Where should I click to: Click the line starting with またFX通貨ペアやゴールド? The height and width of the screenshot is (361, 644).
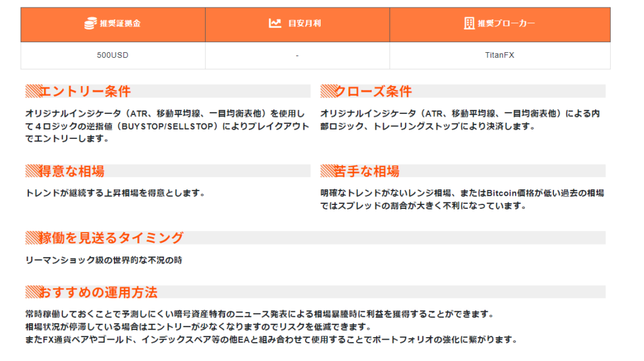pos(272,340)
